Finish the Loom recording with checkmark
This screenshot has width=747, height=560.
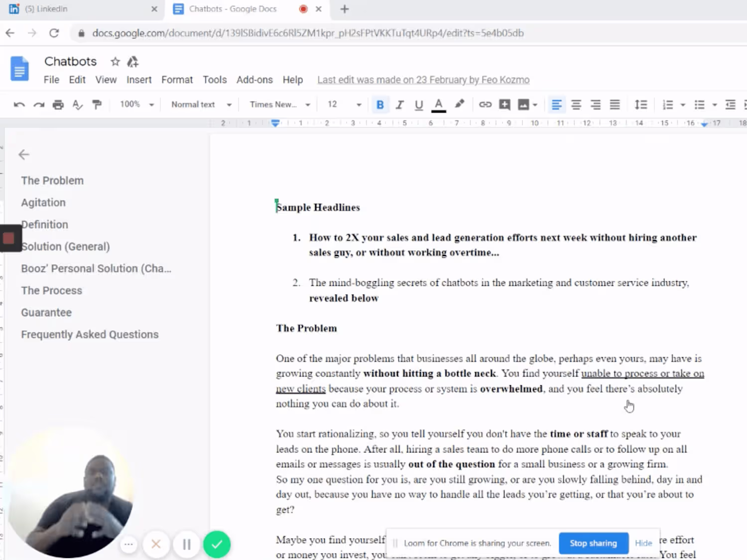tap(217, 544)
